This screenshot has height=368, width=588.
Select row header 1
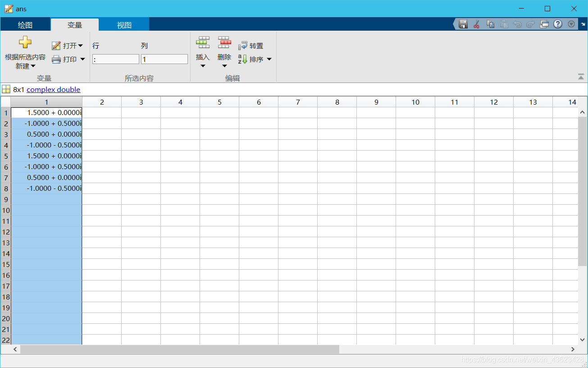pos(6,113)
